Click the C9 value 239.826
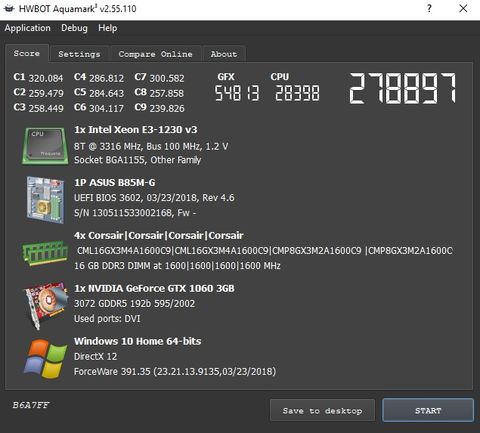Viewport: 480px width, 433px height. [167, 108]
